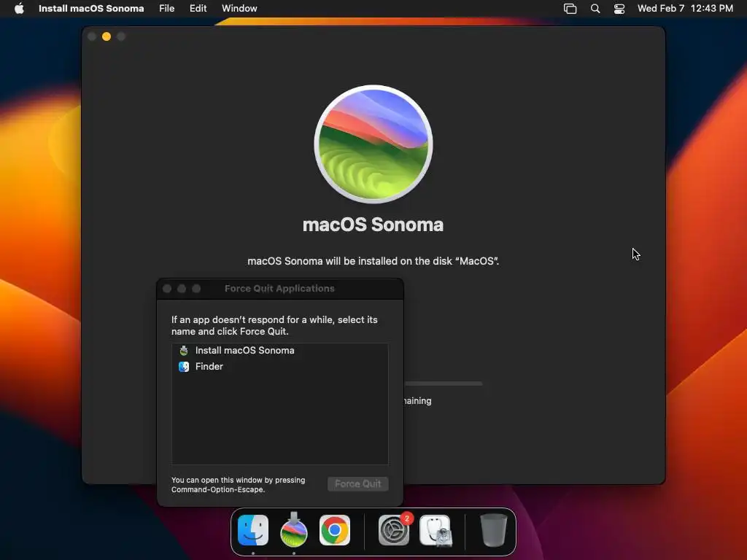Viewport: 747px width, 560px height.
Task: Click the date and time in the menu bar
Action: [x=685, y=8]
